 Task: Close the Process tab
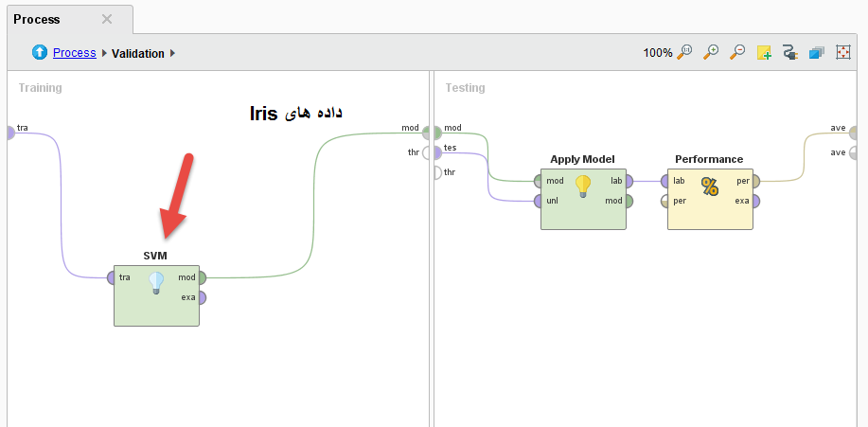tap(107, 19)
